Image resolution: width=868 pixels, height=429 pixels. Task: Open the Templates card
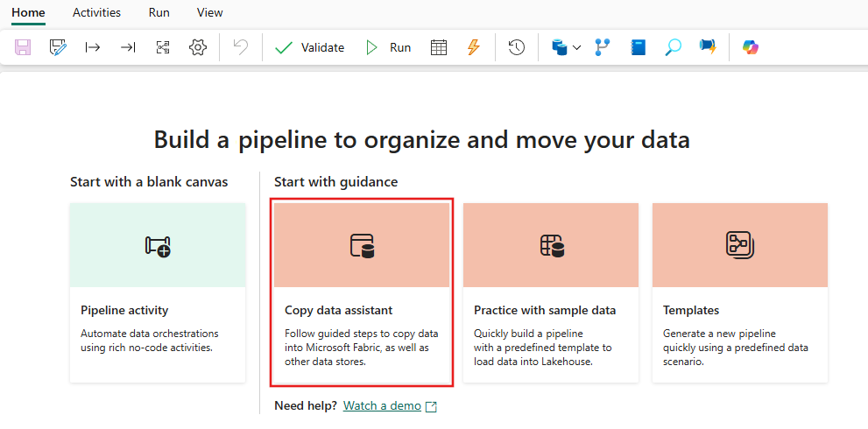[740, 292]
